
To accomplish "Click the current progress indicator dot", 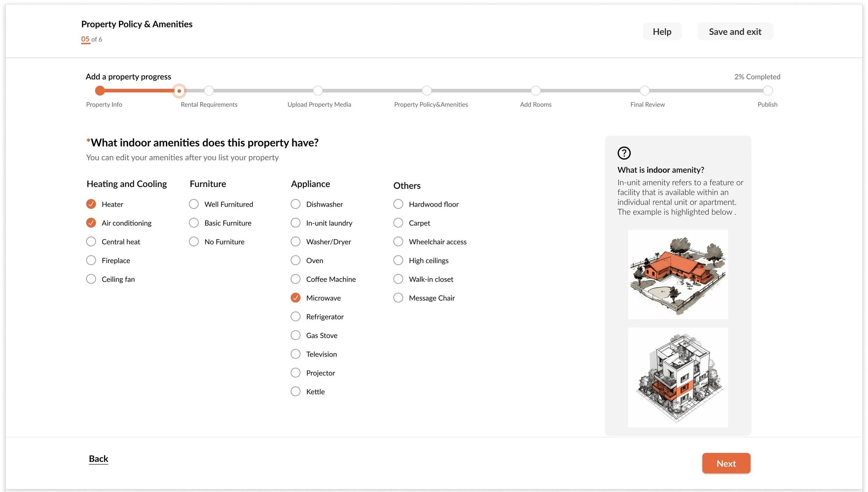I will pyautogui.click(x=179, y=91).
